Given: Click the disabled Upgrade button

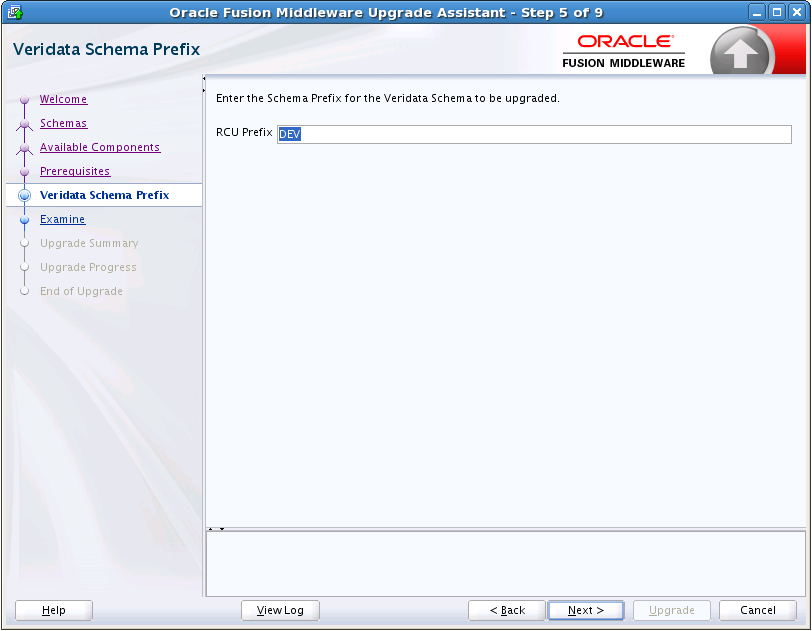Looking at the screenshot, I should 672,610.
